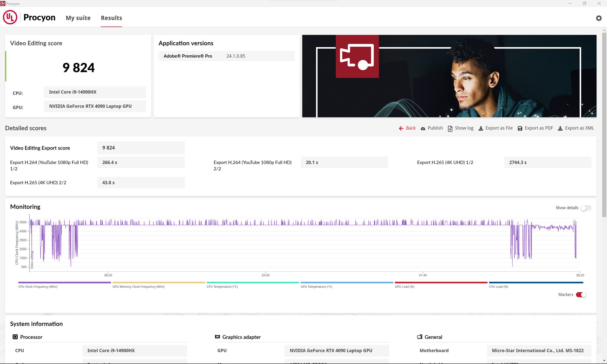Screen dimensions: 607x364
Task: Toggle CPU Clock Frequency legend series
Action: (x=38, y=287)
